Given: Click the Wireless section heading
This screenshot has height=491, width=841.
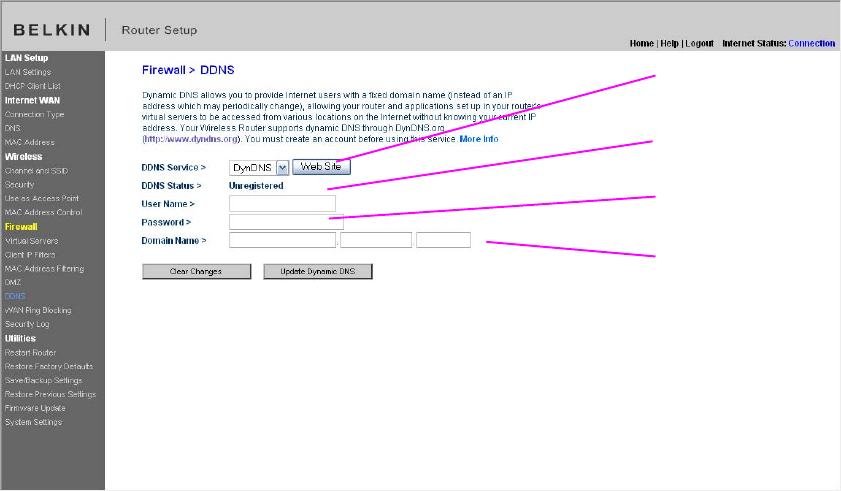Looking at the screenshot, I should 24,157.
